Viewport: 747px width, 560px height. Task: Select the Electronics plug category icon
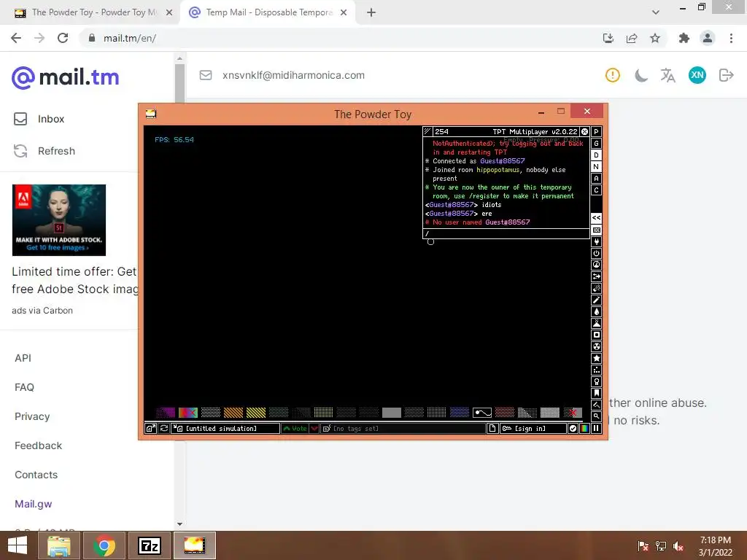[597, 242]
